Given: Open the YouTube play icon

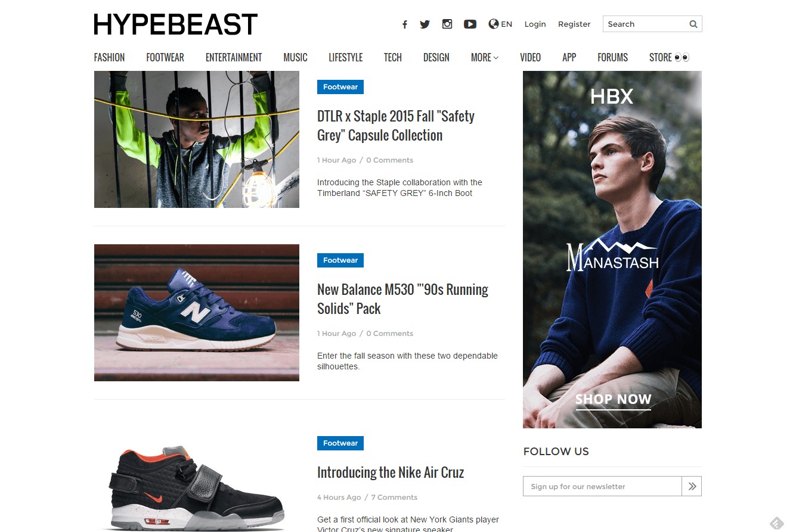Looking at the screenshot, I should pyautogui.click(x=470, y=24).
